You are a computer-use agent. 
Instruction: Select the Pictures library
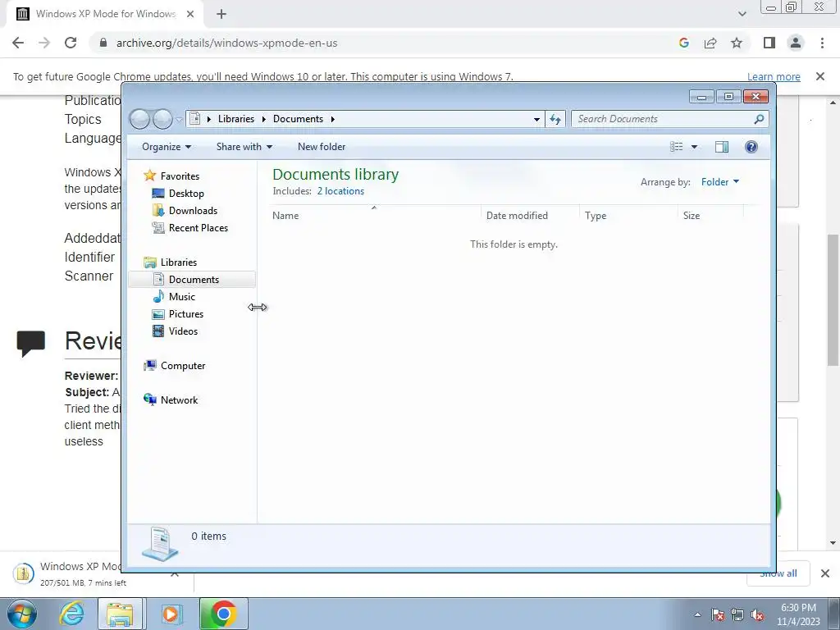(186, 314)
